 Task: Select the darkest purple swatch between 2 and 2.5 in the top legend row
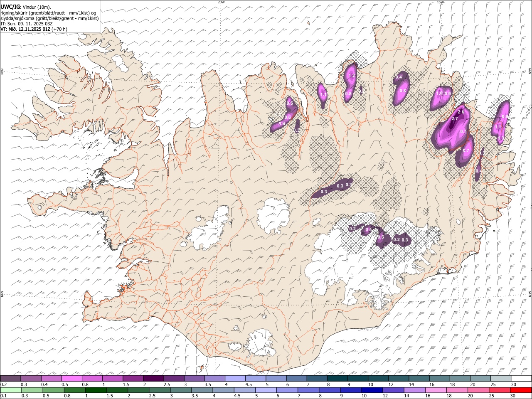point(153,379)
